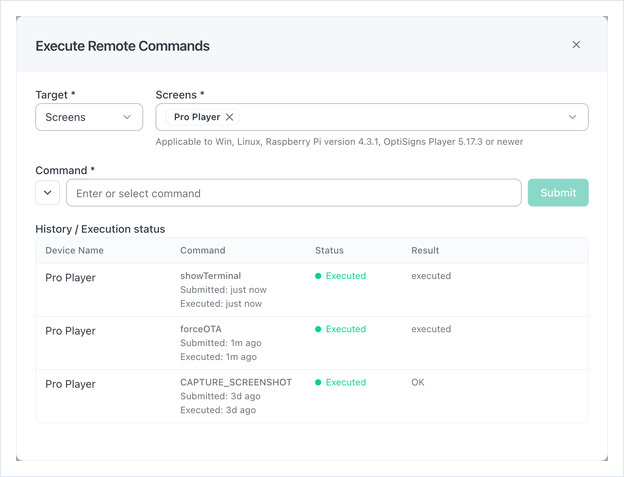Click Pro Player in showTerminal row
This screenshot has height=477, width=624.
coord(70,278)
